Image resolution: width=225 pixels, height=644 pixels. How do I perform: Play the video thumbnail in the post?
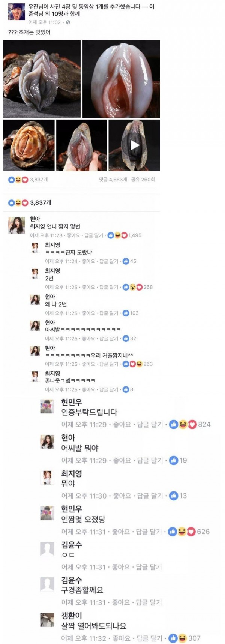pos(135,145)
